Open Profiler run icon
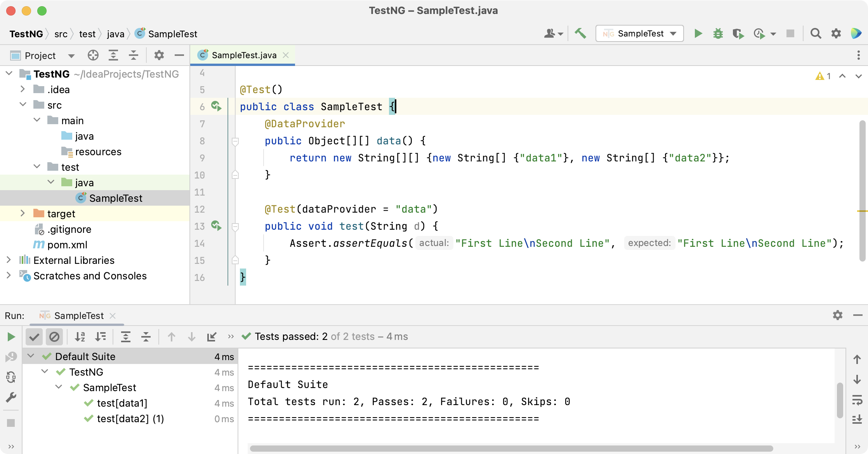This screenshot has height=454, width=868. coord(759,34)
